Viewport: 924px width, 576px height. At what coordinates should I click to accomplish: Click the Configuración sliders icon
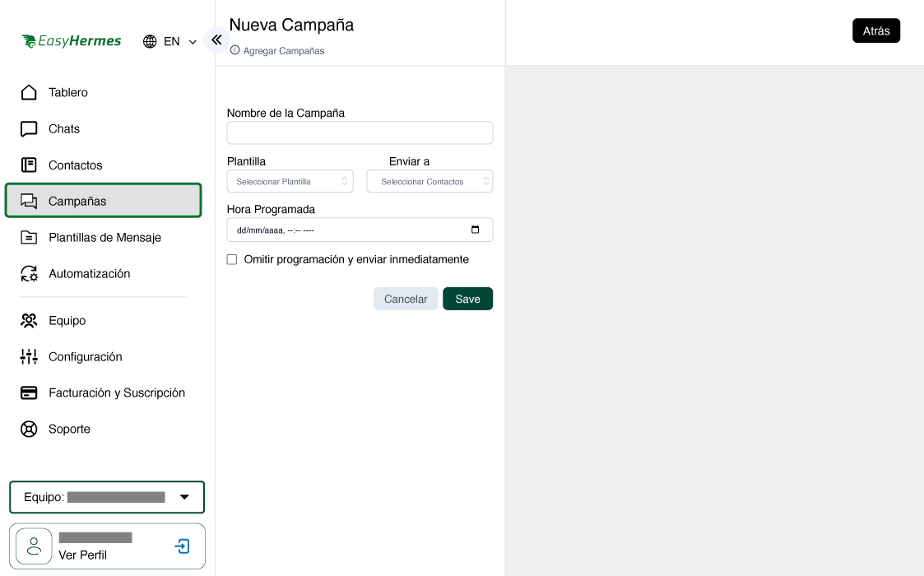[29, 356]
